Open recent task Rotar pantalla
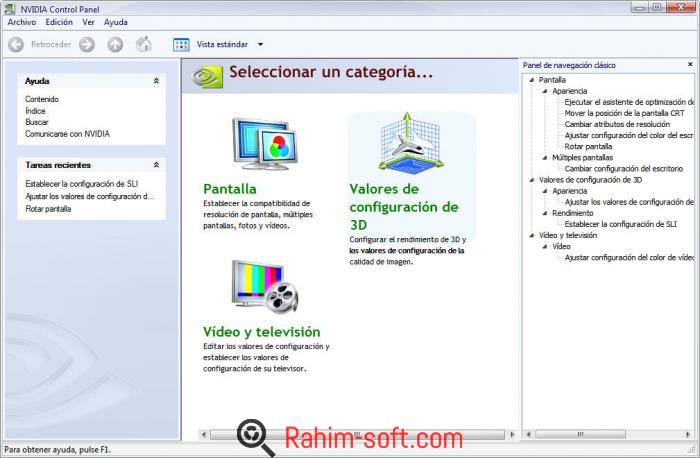Screen dimensions: 700x458 tap(48, 208)
